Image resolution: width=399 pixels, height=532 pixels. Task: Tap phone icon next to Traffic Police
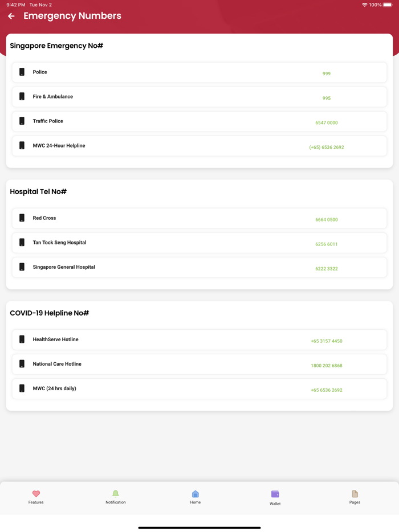22,121
